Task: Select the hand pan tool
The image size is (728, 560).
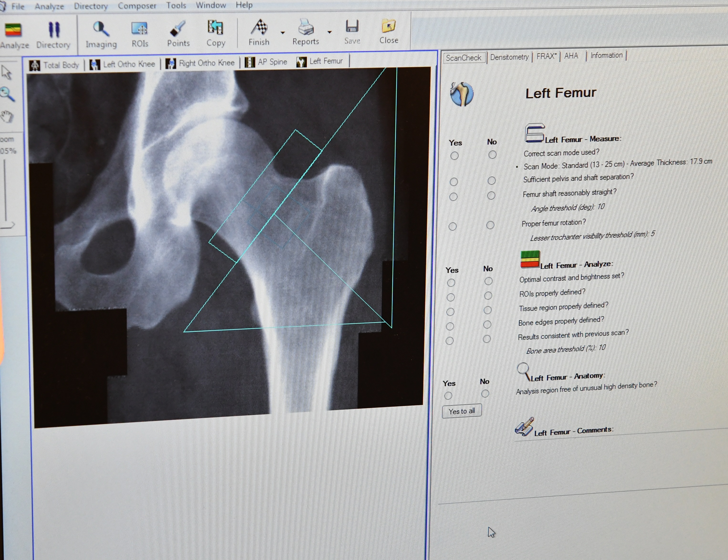Action: pos(7,117)
